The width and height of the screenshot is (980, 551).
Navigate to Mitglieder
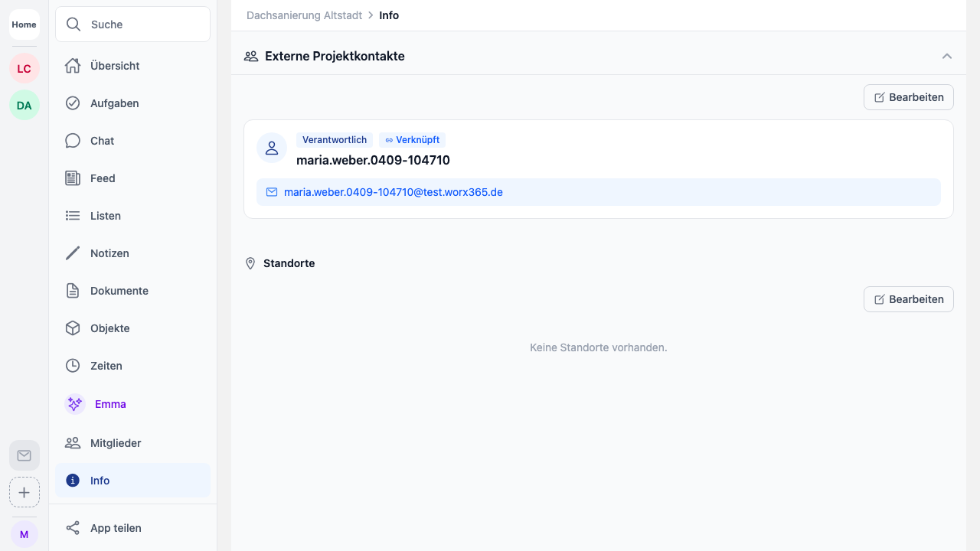click(x=116, y=443)
